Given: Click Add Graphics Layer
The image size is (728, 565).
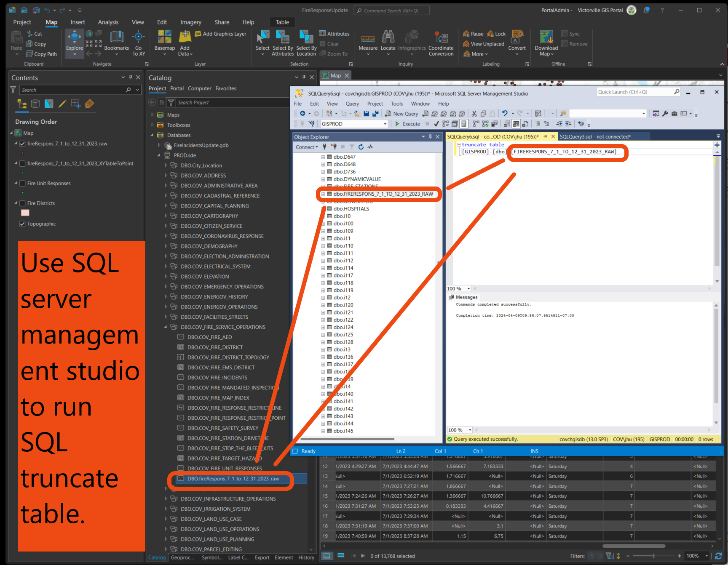Looking at the screenshot, I should point(220,34).
